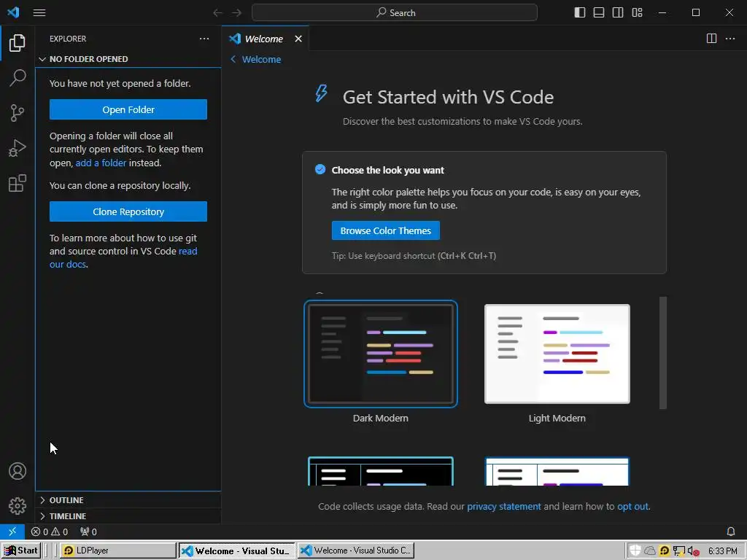Open the remote window status bar icon
Screen dimensions: 747x560
click(12, 532)
